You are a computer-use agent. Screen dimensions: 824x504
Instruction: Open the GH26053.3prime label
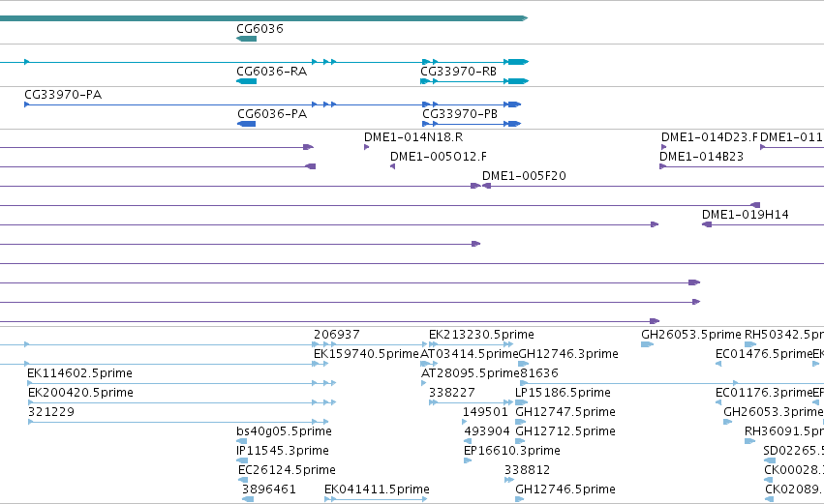773,413
